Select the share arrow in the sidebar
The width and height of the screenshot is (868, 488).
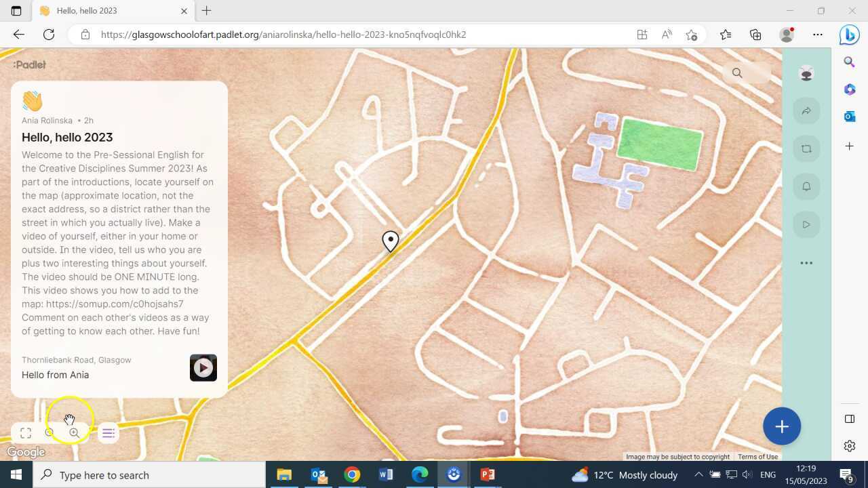(x=806, y=110)
